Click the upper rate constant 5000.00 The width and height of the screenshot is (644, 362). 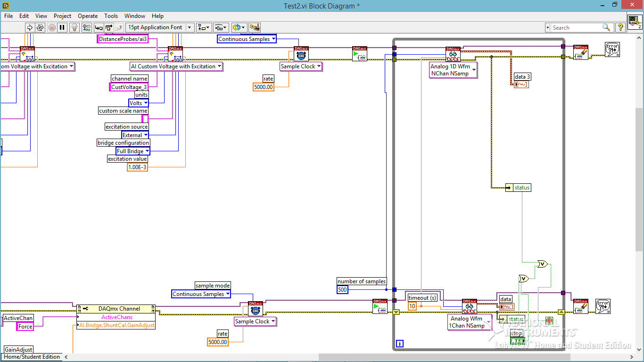[x=264, y=87]
